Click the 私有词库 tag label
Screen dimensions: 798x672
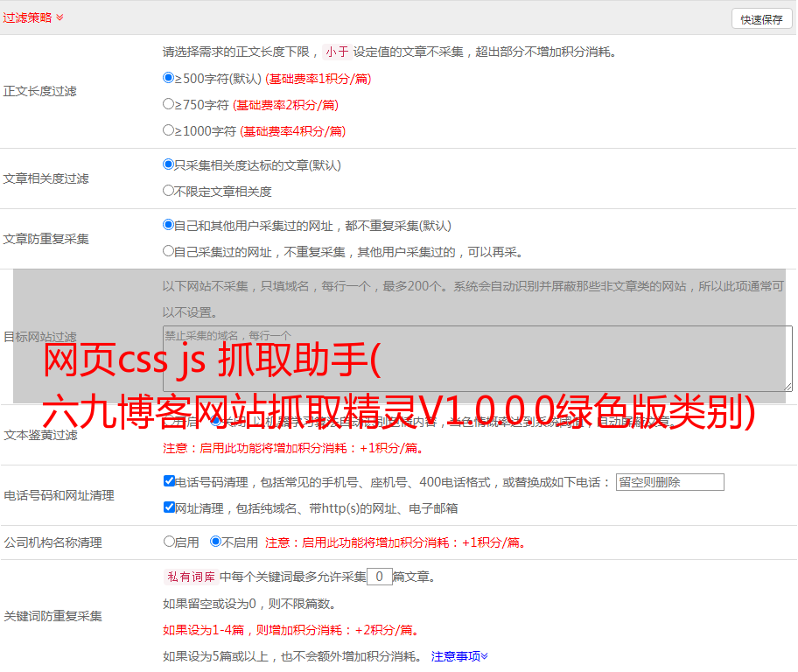189,577
